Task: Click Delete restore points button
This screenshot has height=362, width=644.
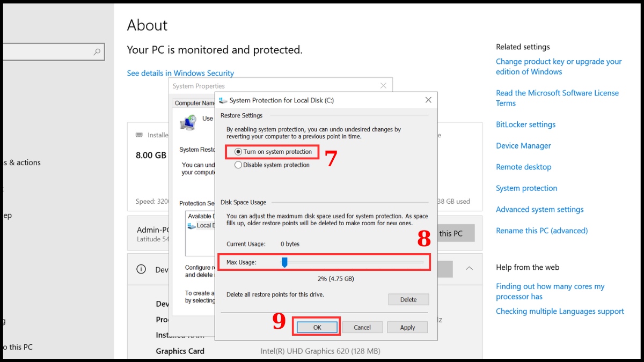Action: click(408, 300)
